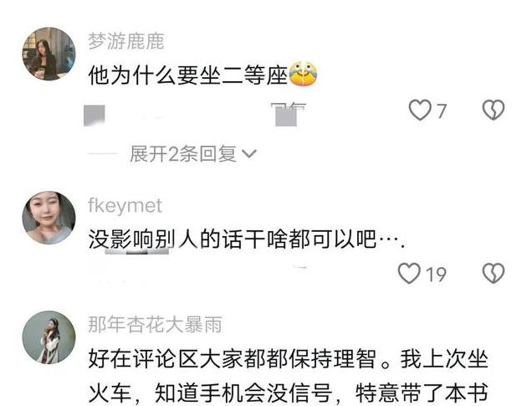Select comment text 他为什么要坐二等座
The width and height of the screenshot is (532, 406).
(x=188, y=75)
